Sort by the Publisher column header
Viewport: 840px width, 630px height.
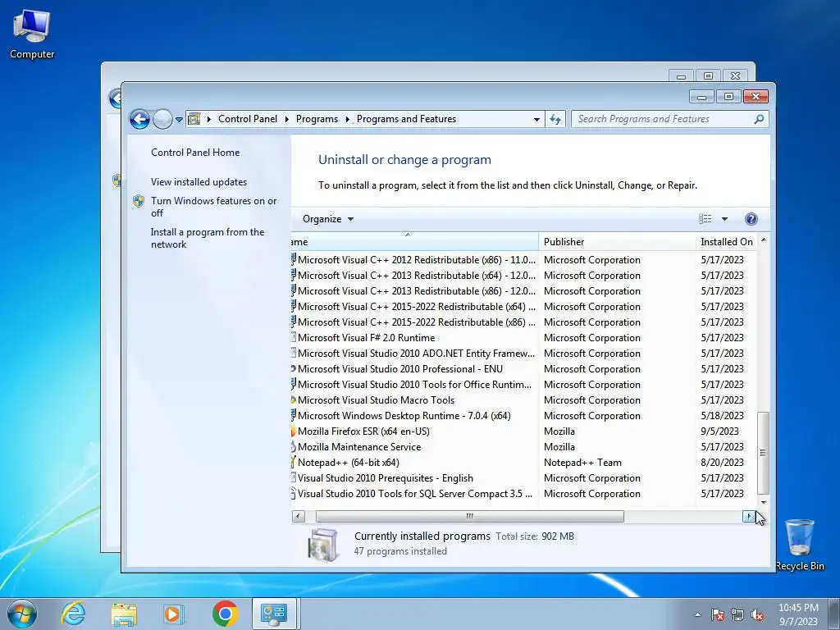(x=617, y=242)
